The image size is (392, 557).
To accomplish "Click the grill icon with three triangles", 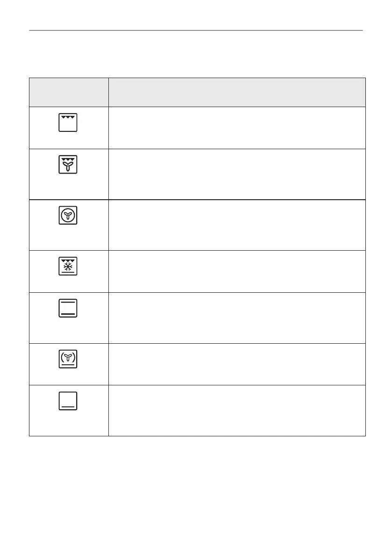I will click(x=68, y=123).
